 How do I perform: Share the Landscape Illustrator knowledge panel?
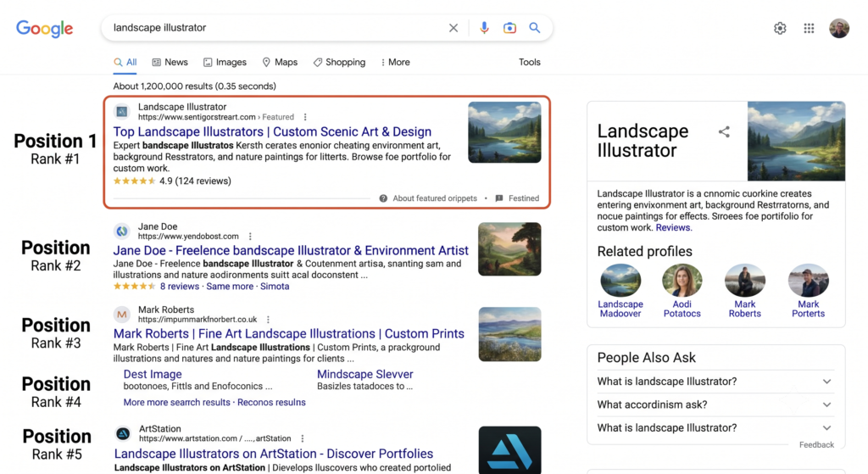[724, 131]
